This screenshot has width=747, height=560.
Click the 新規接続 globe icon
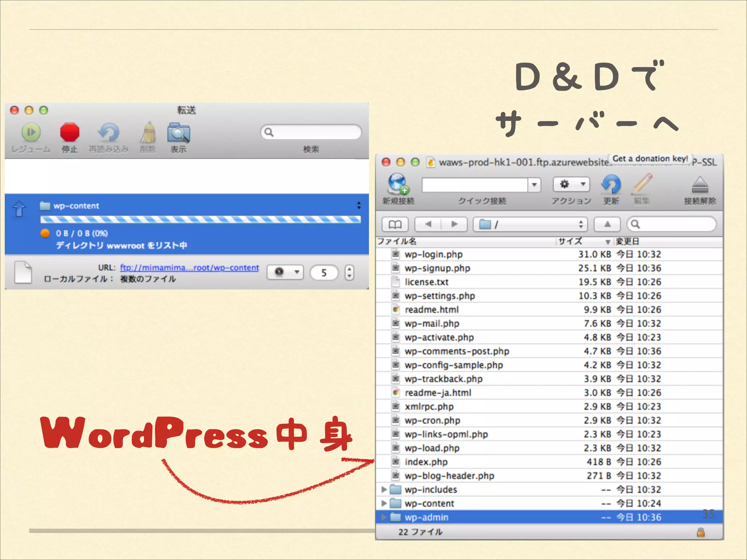click(x=398, y=184)
